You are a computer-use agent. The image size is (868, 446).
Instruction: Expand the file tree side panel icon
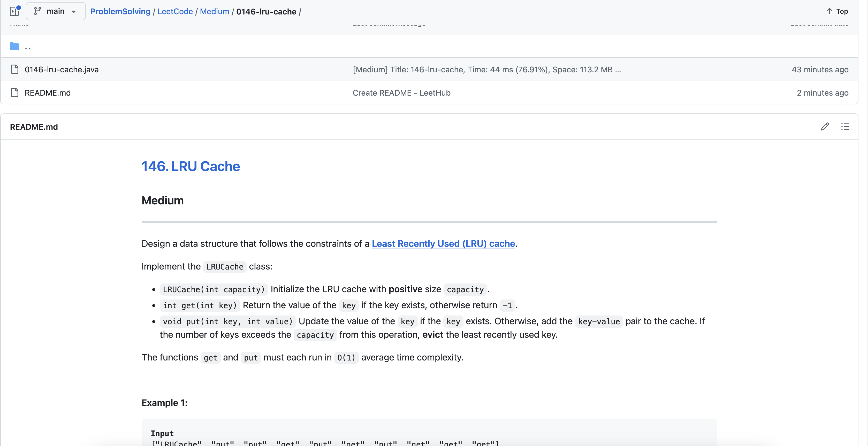click(x=14, y=11)
